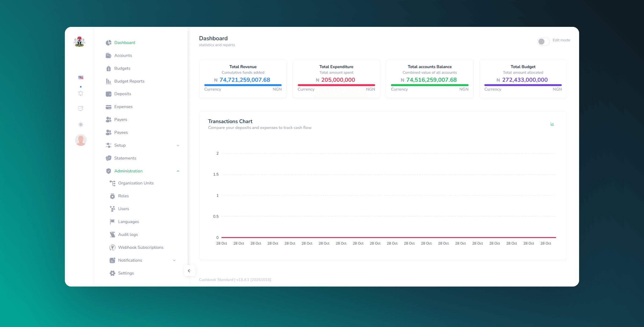Image resolution: width=644 pixels, height=327 pixels.
Task: Click the Audit logs scroll icon
Action: (112, 234)
